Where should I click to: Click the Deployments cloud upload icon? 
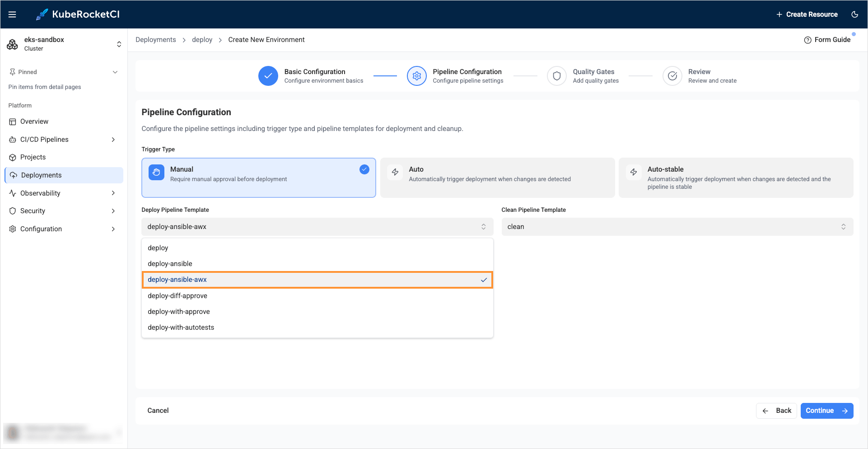tap(14, 175)
